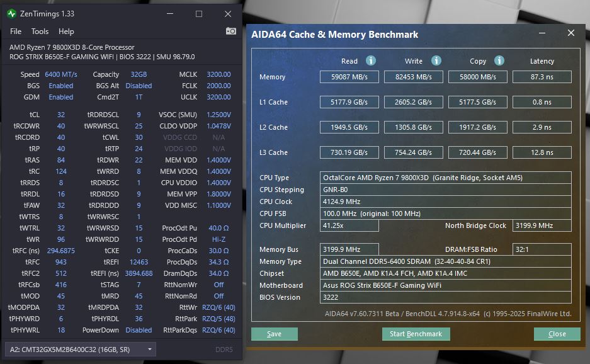
Task: Open the Tools menu in ZenTimings
Action: [40, 31]
